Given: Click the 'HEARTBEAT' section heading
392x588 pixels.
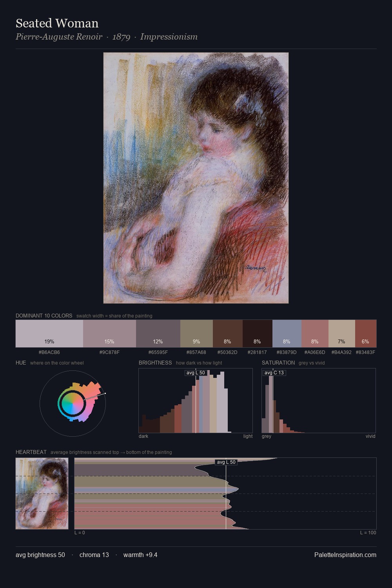Looking at the screenshot, I should pyautogui.click(x=31, y=452).
